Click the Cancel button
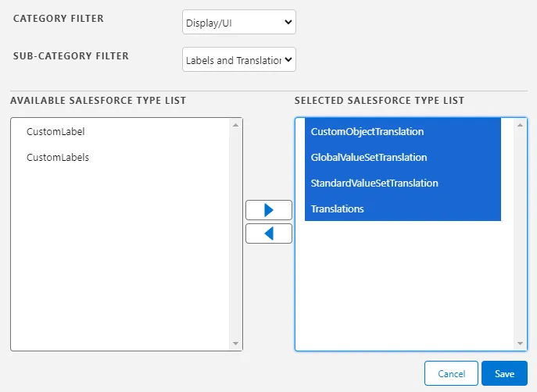The image size is (537, 392). (451, 373)
